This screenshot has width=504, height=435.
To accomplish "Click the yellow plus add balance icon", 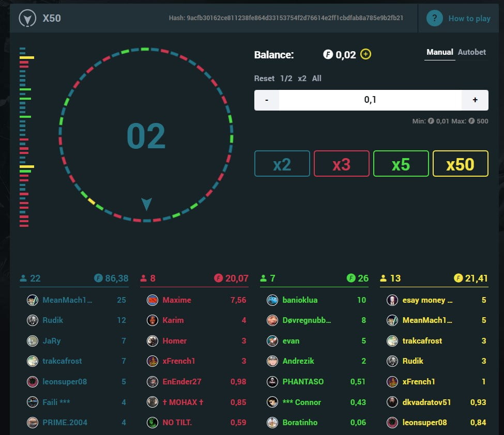I will click(366, 54).
